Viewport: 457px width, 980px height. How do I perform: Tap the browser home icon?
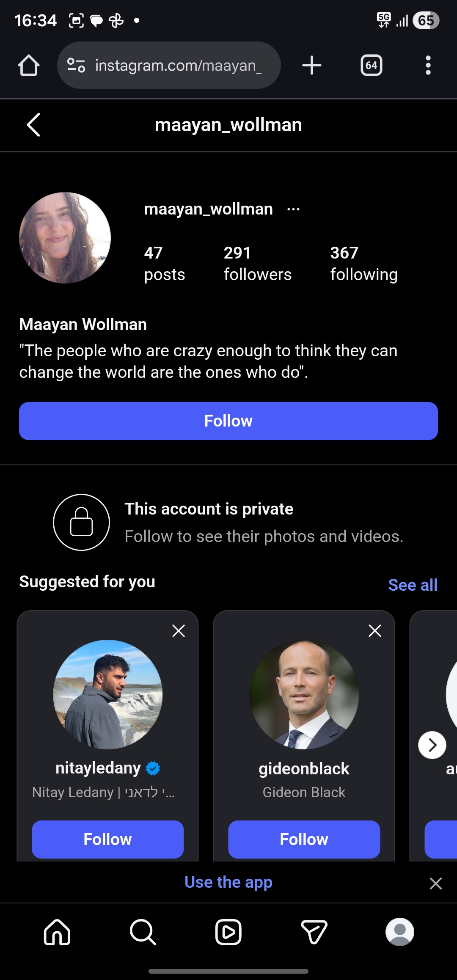click(29, 66)
